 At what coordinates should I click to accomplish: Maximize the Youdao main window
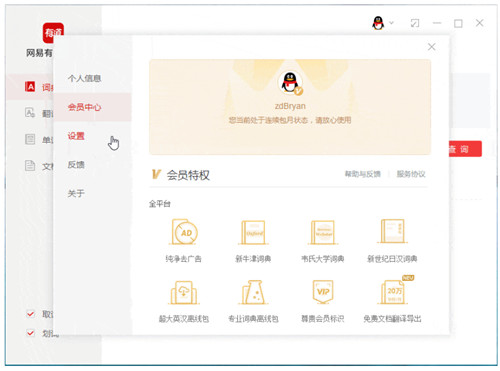458,23
